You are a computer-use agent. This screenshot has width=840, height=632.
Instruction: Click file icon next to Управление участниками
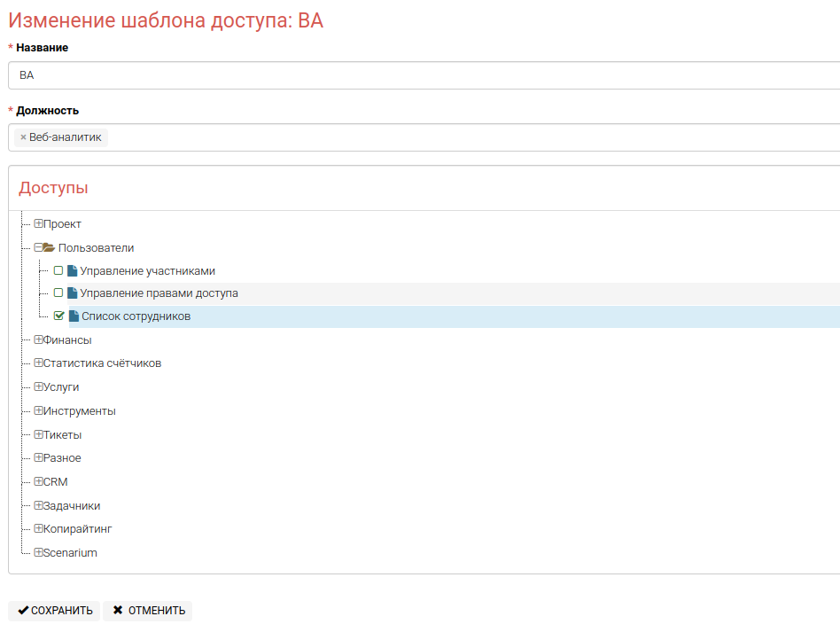coord(73,271)
